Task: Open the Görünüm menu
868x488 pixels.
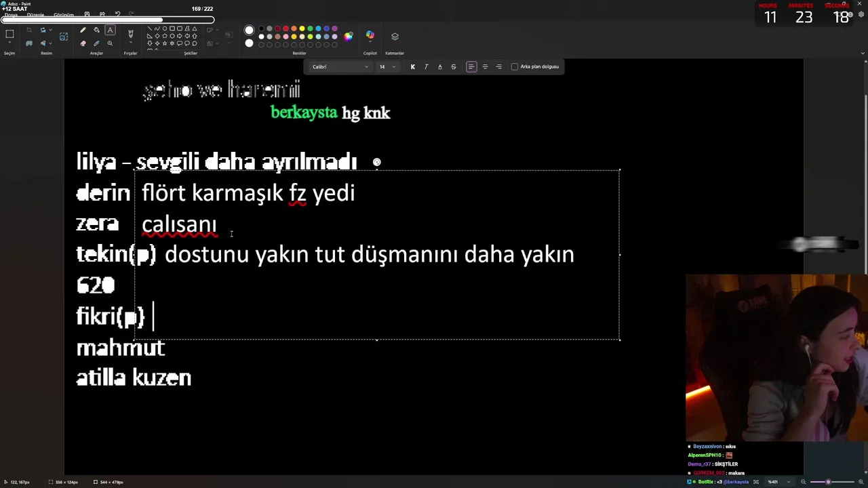Action: pos(64,15)
